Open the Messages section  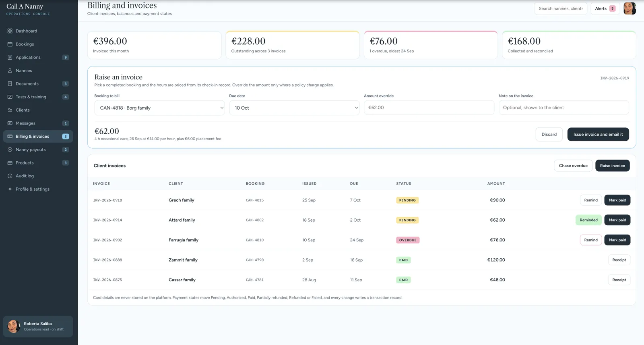(x=38, y=123)
